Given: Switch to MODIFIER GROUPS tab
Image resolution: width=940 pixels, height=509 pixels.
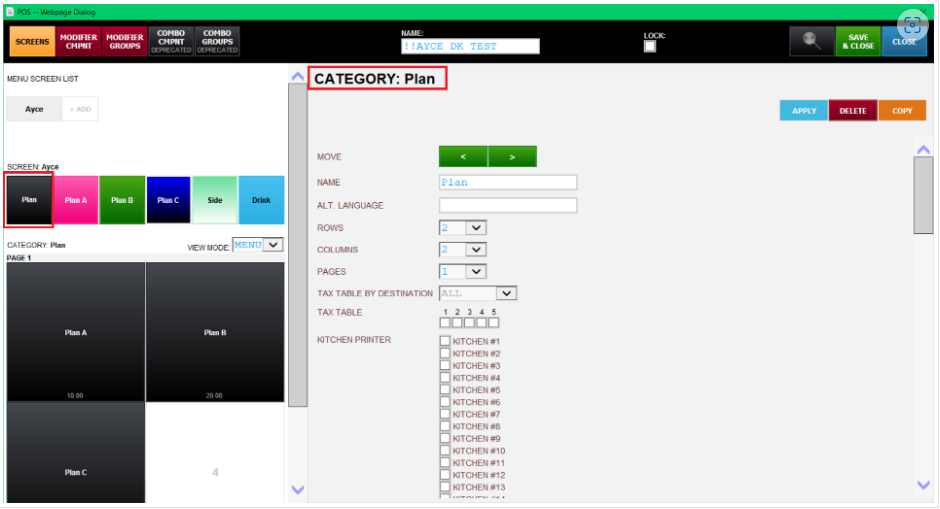Looking at the screenshot, I should click(x=125, y=41).
